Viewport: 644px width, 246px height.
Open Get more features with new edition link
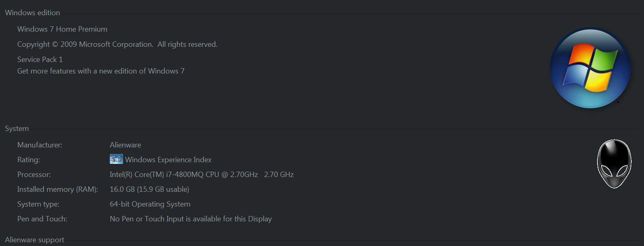pyautogui.click(x=101, y=71)
